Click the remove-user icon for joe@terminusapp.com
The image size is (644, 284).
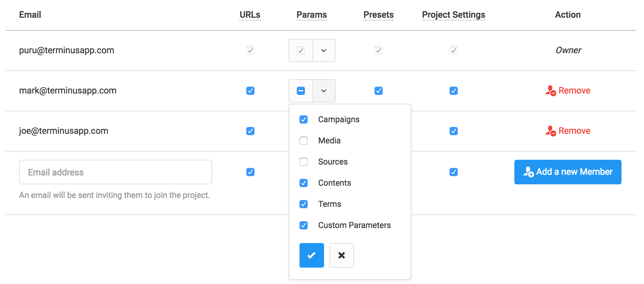coord(551,131)
